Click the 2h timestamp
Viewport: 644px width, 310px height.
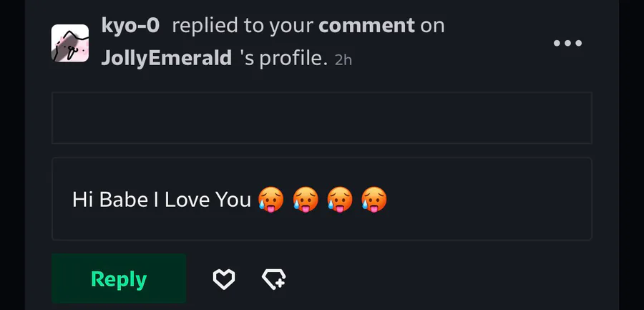(x=343, y=60)
